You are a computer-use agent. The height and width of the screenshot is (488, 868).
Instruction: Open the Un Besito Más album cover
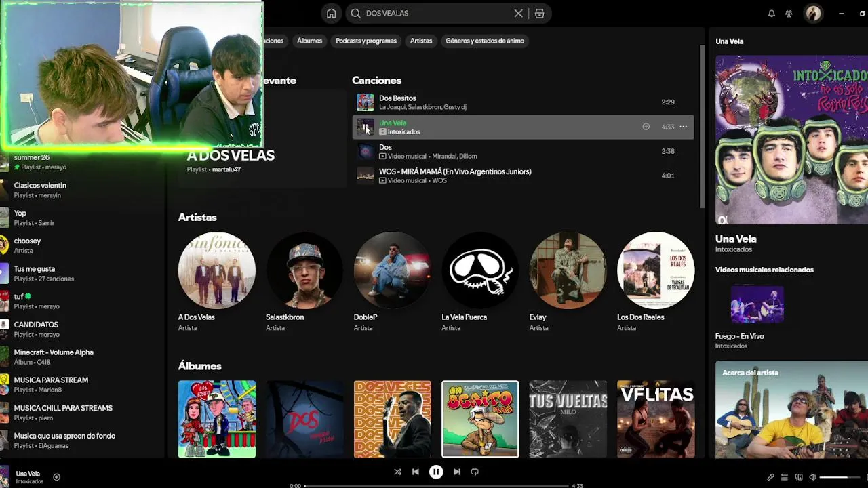[480, 419]
